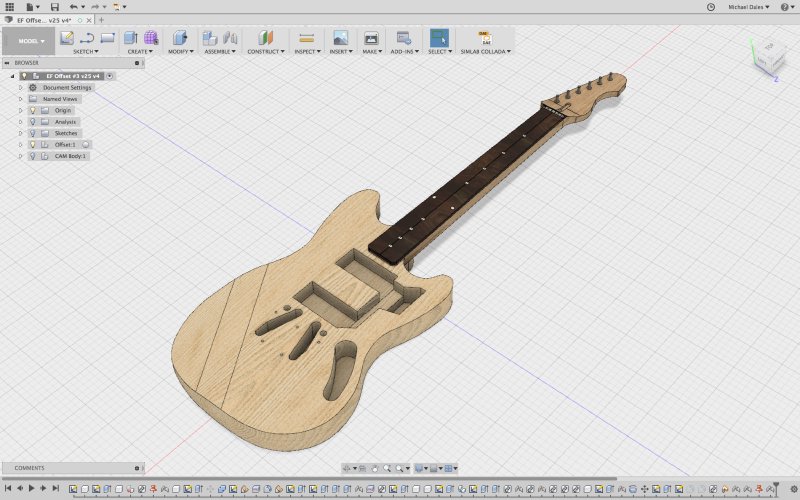
Task: Activate the radio button beside Offset:1
Action: click(86, 144)
